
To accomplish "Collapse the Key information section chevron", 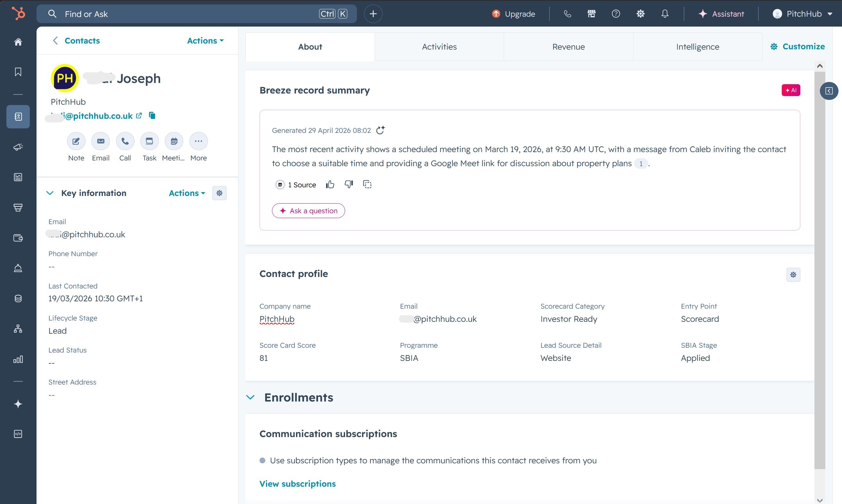I will [x=50, y=193].
